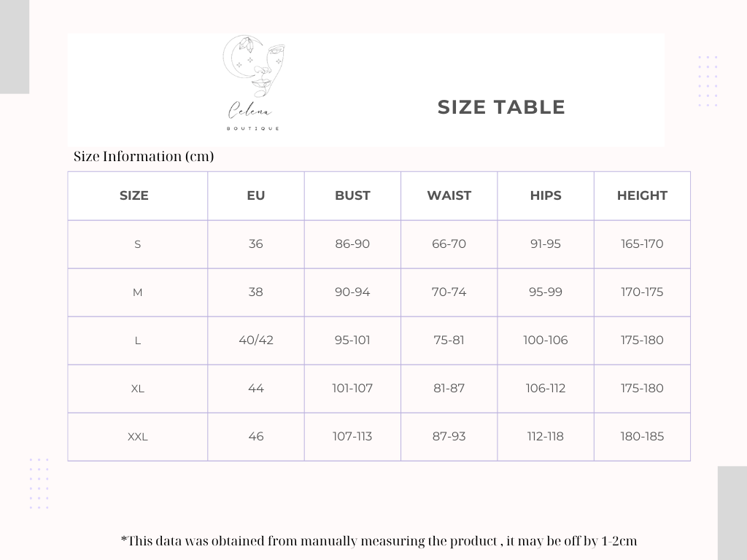Click the 46 EU size cell
The height and width of the screenshot is (560, 747).
[x=256, y=436]
